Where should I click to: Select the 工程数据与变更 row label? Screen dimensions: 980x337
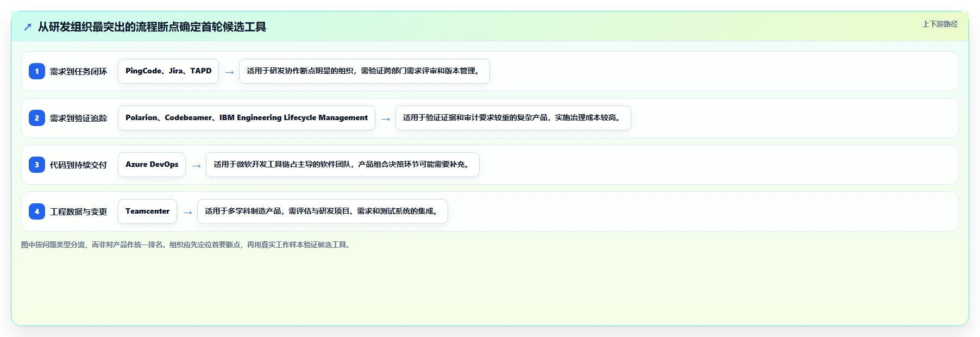point(79,212)
